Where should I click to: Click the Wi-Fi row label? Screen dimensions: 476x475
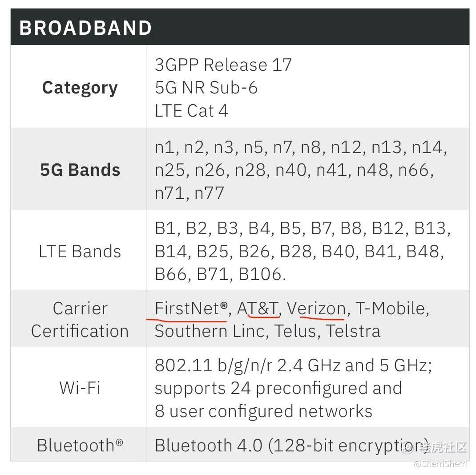(x=80, y=388)
